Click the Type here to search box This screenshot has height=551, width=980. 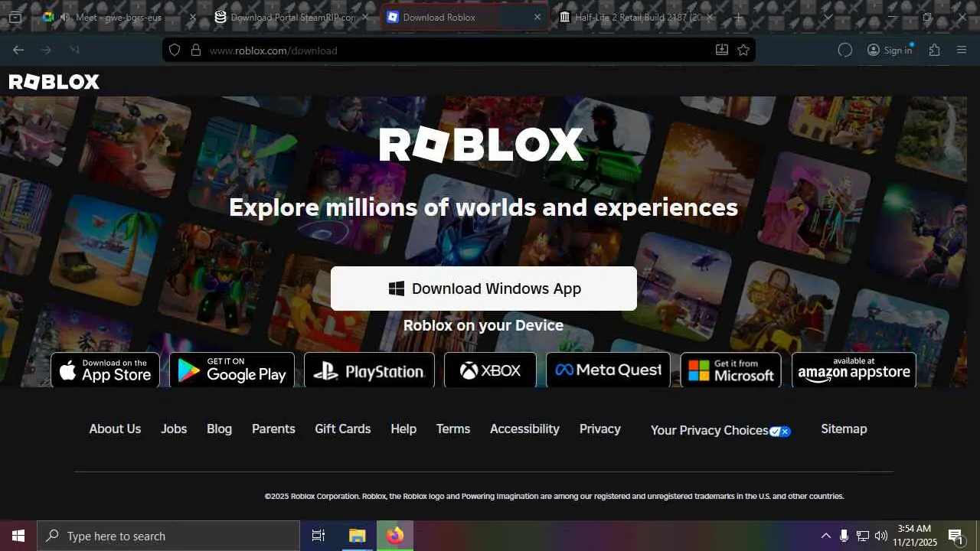click(x=168, y=536)
